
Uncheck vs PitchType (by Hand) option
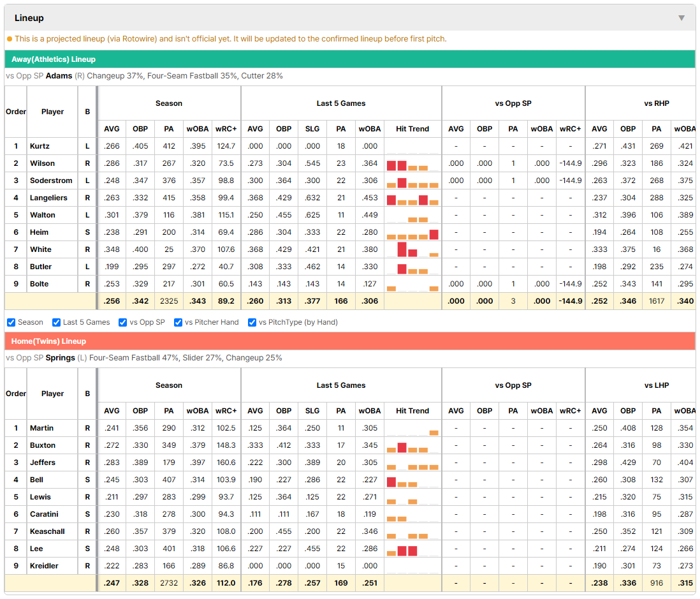(x=252, y=322)
